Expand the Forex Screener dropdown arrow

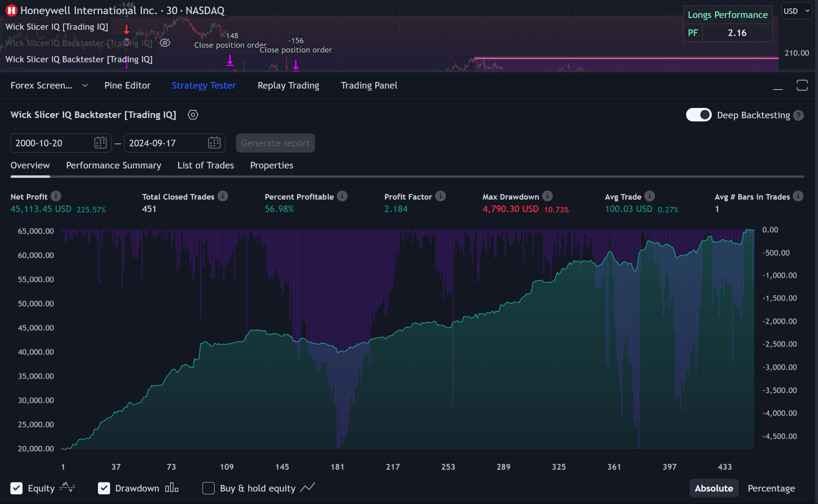click(x=85, y=85)
